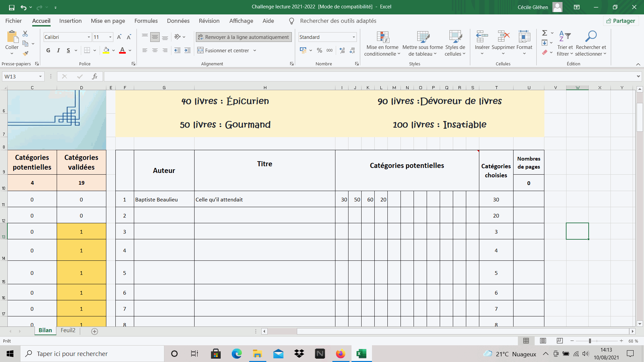Open the Formules ribbon tab
644x362 pixels.
[x=146, y=21]
